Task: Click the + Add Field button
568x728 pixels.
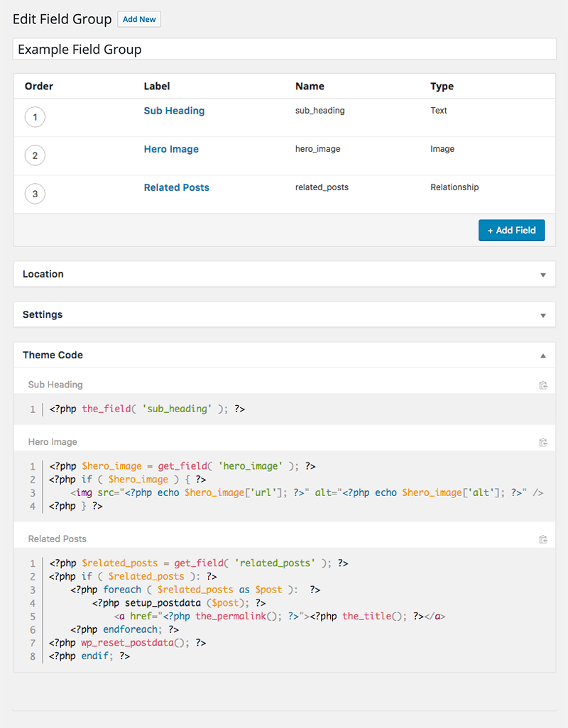Action: tap(511, 230)
